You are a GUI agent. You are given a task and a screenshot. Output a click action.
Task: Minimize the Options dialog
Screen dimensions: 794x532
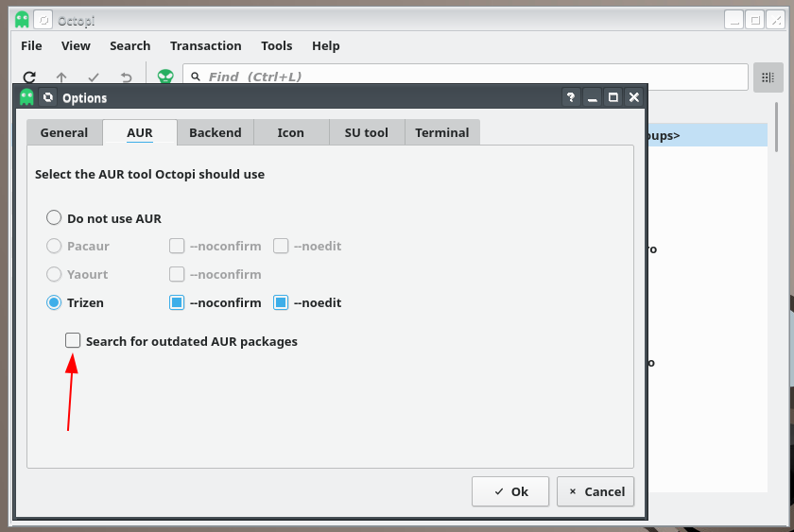[x=592, y=97]
